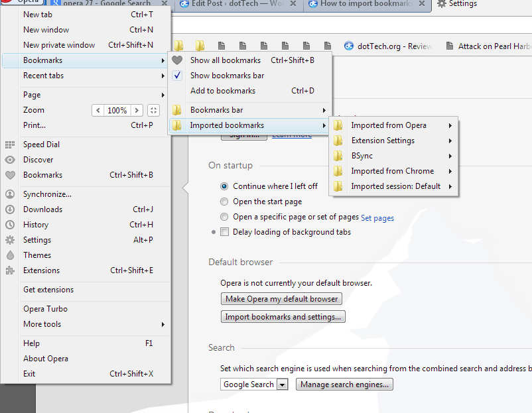Select the Open the start page option

pos(224,201)
